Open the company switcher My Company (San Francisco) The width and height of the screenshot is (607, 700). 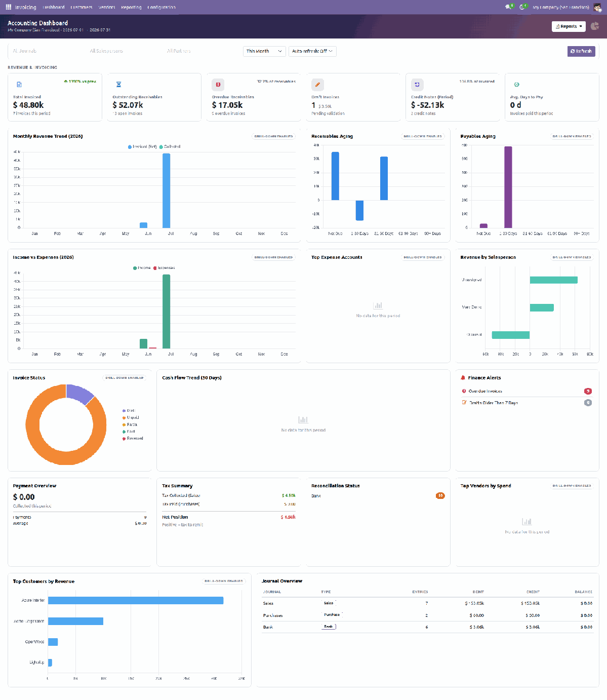560,7
